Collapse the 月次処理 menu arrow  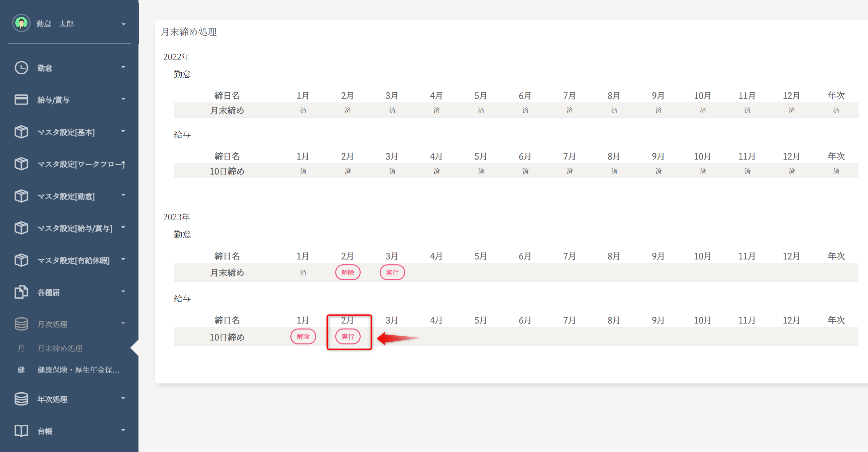pyautogui.click(x=123, y=324)
